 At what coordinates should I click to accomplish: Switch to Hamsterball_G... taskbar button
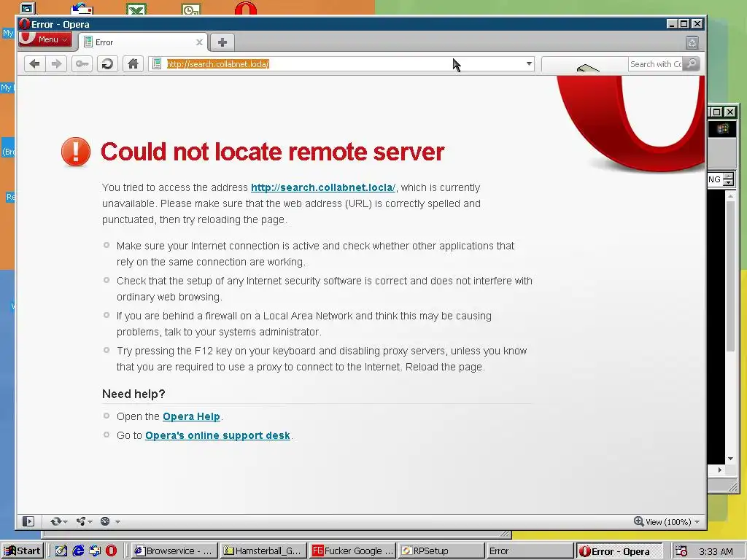click(x=263, y=551)
